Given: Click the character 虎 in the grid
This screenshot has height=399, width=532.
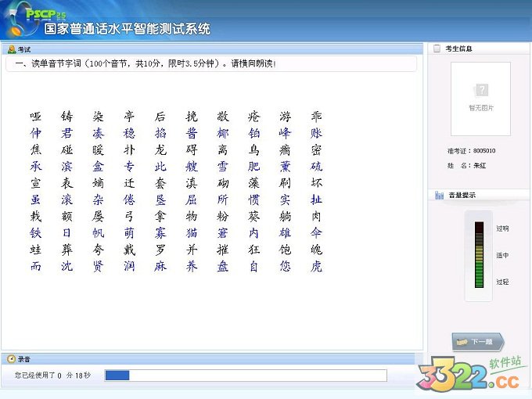Looking at the screenshot, I should coord(316,266).
